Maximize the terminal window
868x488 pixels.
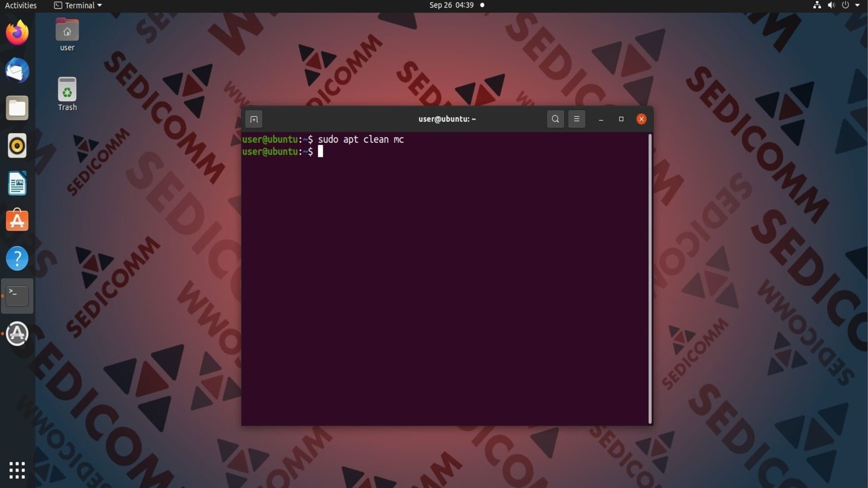(621, 119)
